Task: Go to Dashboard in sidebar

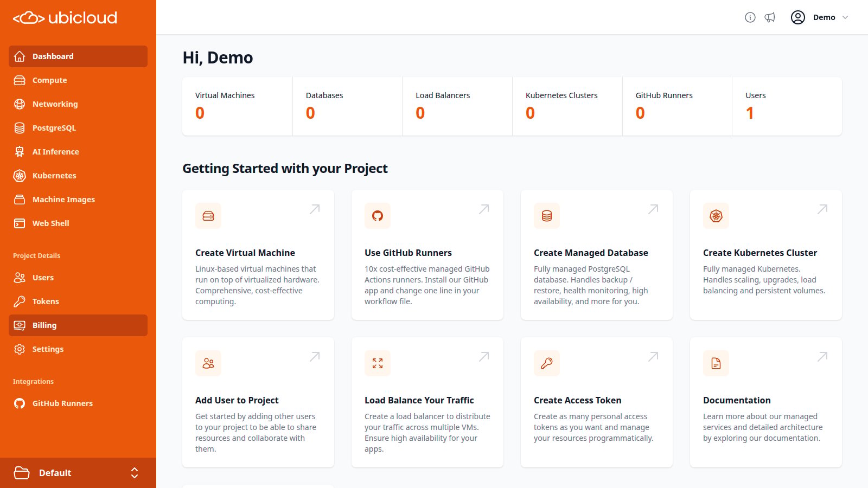Action: click(78, 56)
